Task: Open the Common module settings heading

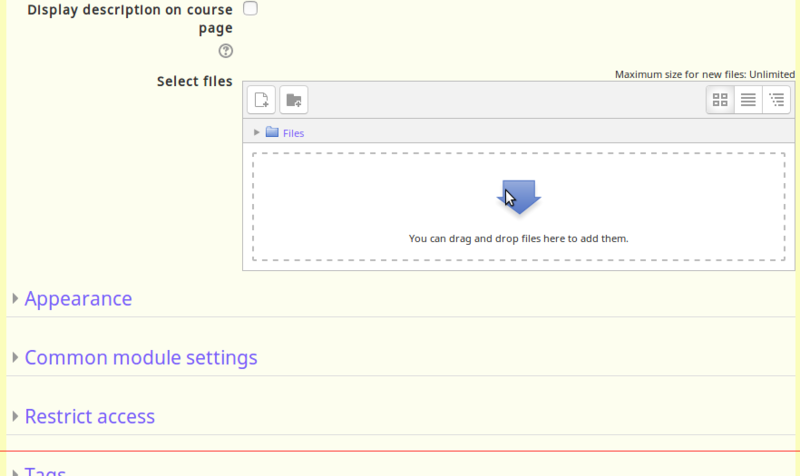Action: (141, 358)
